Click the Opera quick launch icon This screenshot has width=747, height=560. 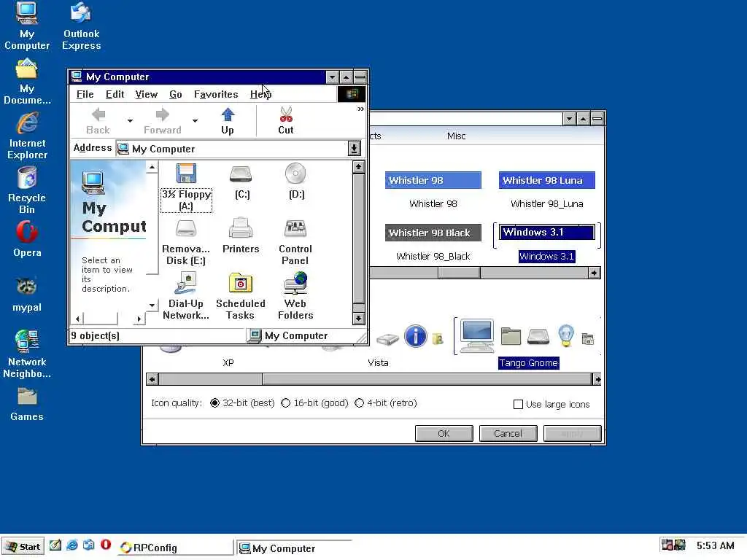click(106, 545)
